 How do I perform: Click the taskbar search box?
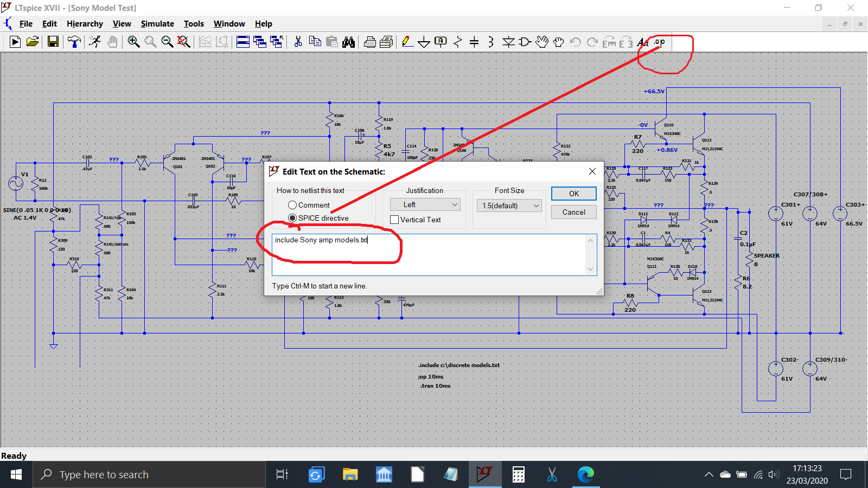point(149,474)
